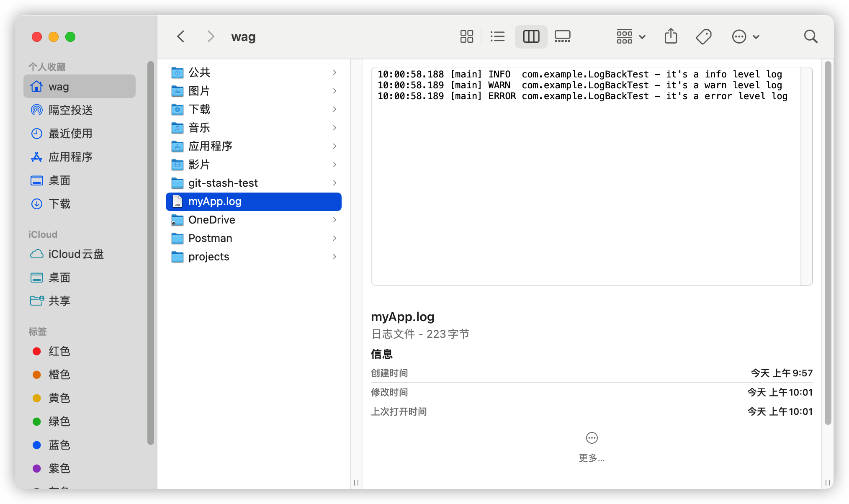Viewport: 849px width, 504px height.
Task: Open the Postman folder
Action: (210, 238)
